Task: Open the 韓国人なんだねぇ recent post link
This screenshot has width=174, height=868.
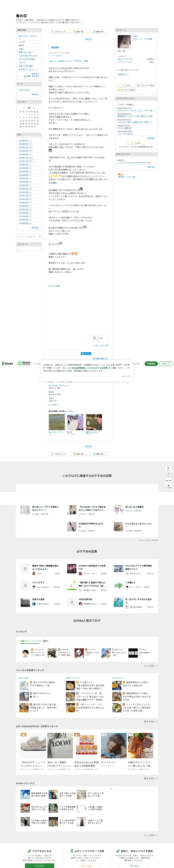Action: coord(26,52)
